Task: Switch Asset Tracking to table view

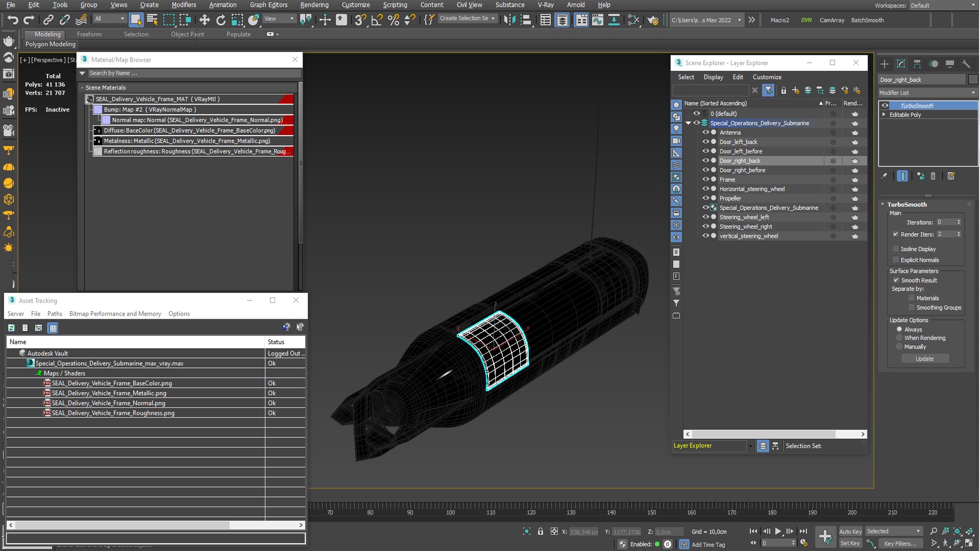Action: tap(53, 328)
